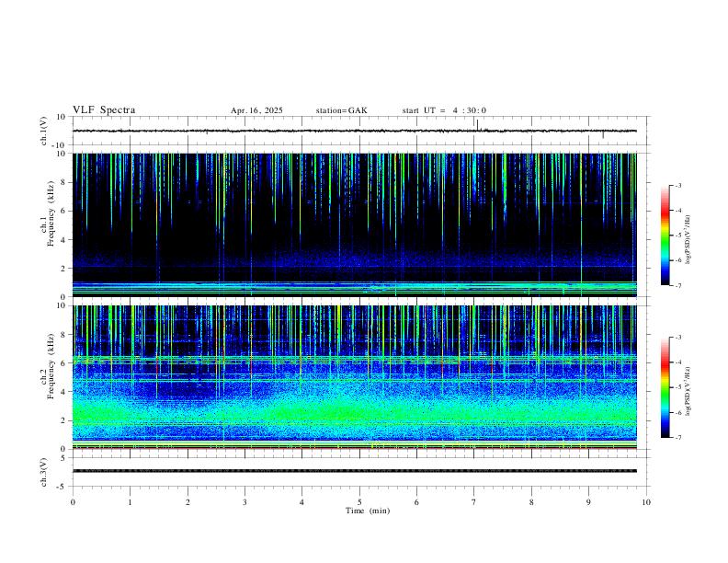This screenshot has height=563, width=728.
Task: Click the "-7" label on ch.2 colorbar
Action: tap(677, 438)
